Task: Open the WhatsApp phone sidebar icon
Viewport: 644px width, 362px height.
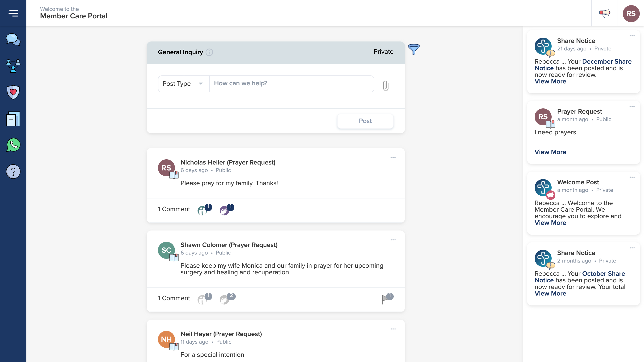Action: click(13, 145)
